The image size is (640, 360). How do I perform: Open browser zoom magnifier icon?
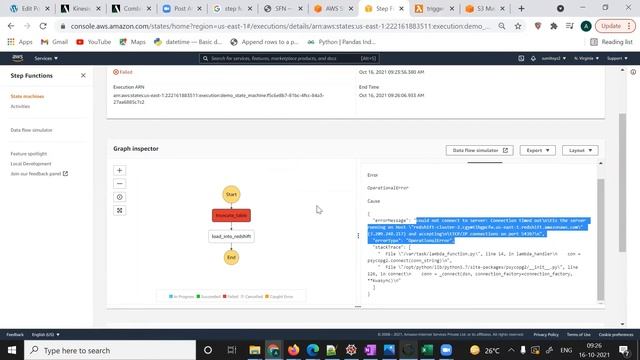tap(502, 26)
